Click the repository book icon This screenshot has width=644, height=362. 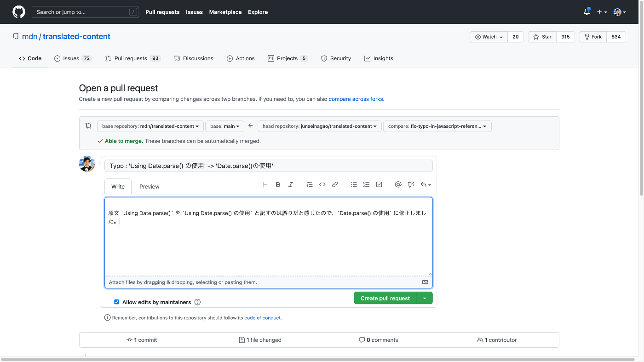tap(16, 36)
